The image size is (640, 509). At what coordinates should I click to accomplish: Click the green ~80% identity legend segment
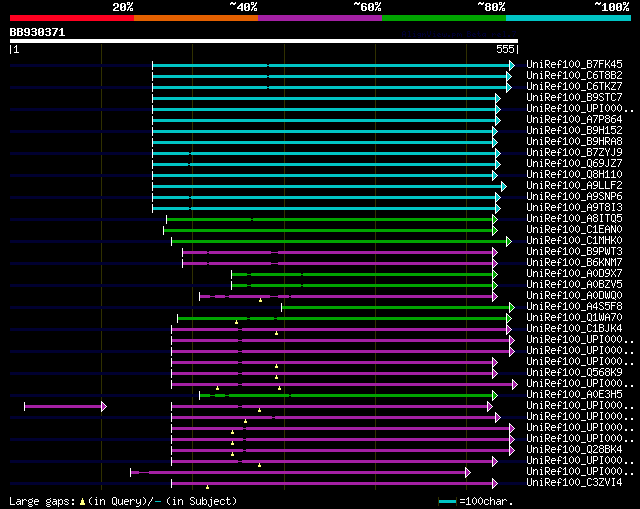[444, 18]
